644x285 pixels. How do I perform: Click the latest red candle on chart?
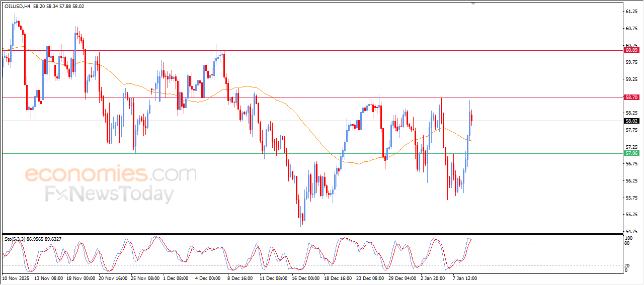pyautogui.click(x=471, y=118)
